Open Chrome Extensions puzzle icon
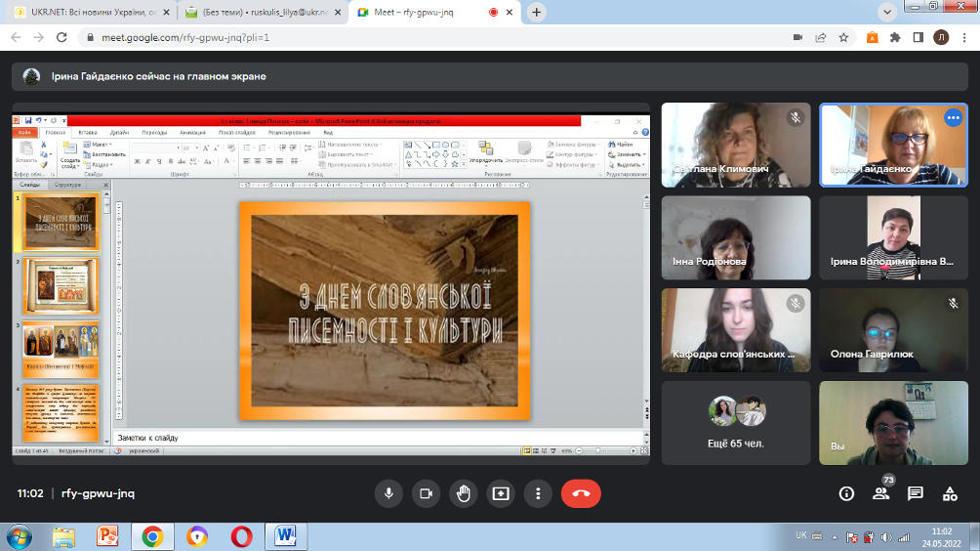The image size is (980, 551). pyautogui.click(x=893, y=37)
